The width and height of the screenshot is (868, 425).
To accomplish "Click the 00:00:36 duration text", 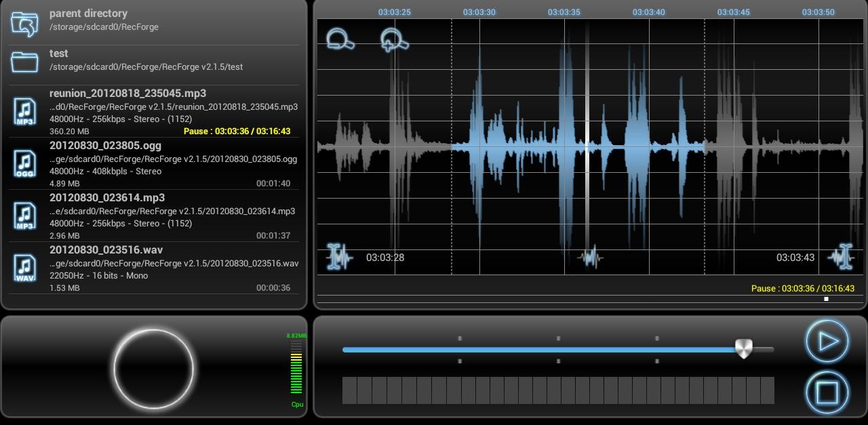I will pos(273,288).
